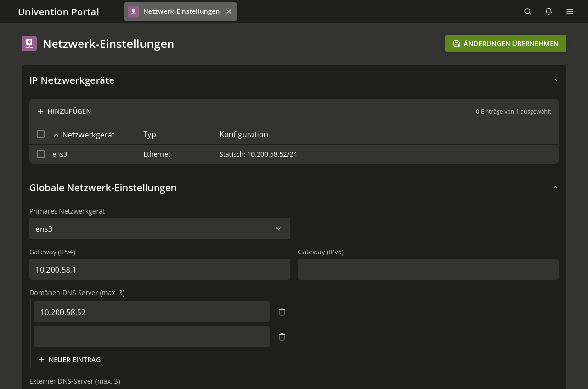The height and width of the screenshot is (389, 588).
Task: Close the Netzwerk-Einstellungen tab
Action: 229,11
